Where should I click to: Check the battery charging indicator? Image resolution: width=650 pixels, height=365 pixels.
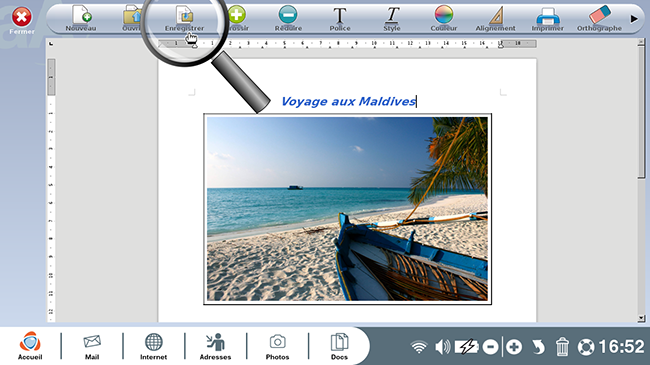pos(467,347)
